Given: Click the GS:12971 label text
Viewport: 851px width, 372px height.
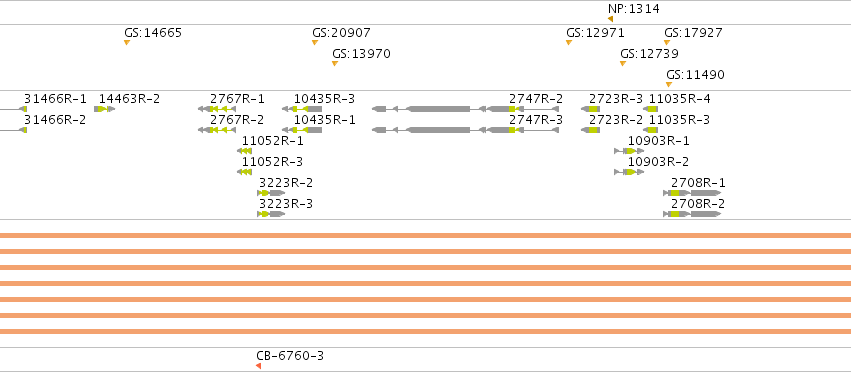Looking at the screenshot, I should tap(595, 33).
